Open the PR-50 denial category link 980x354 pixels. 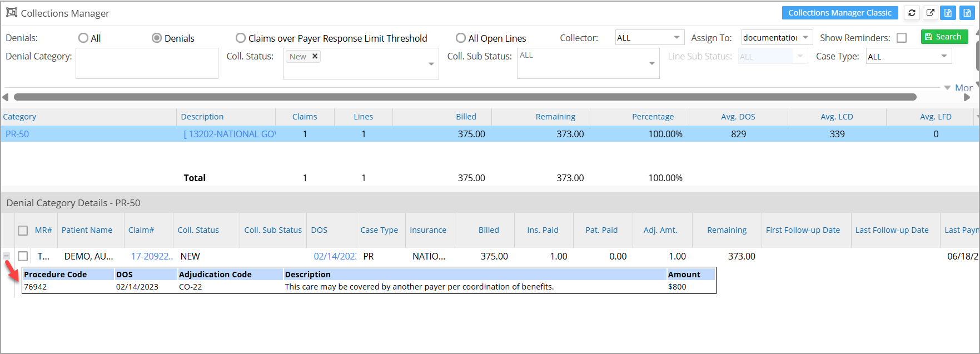(17, 134)
